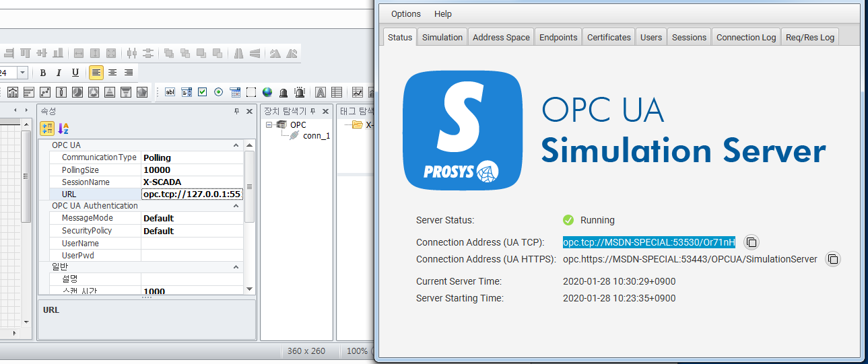The width and height of the screenshot is (868, 364).
Task: Insert a combo list control
Action: click(x=187, y=92)
